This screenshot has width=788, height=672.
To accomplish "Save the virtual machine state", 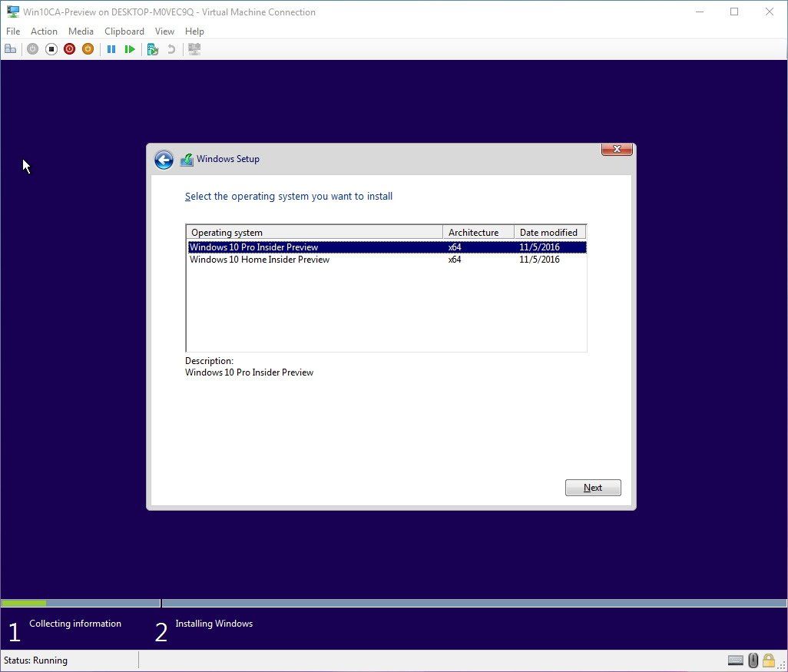I will [x=88, y=48].
